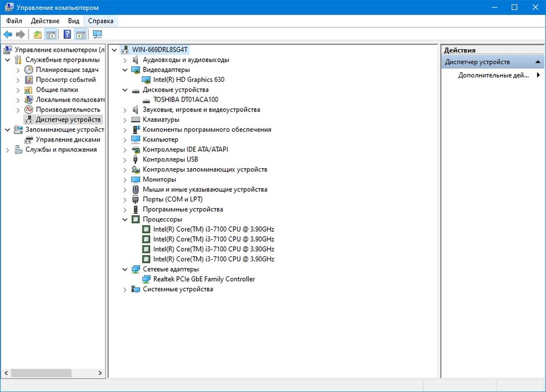Viewport: 546px width, 392px height.
Task: Click the Realtek network adapter icon
Action: pos(146,279)
